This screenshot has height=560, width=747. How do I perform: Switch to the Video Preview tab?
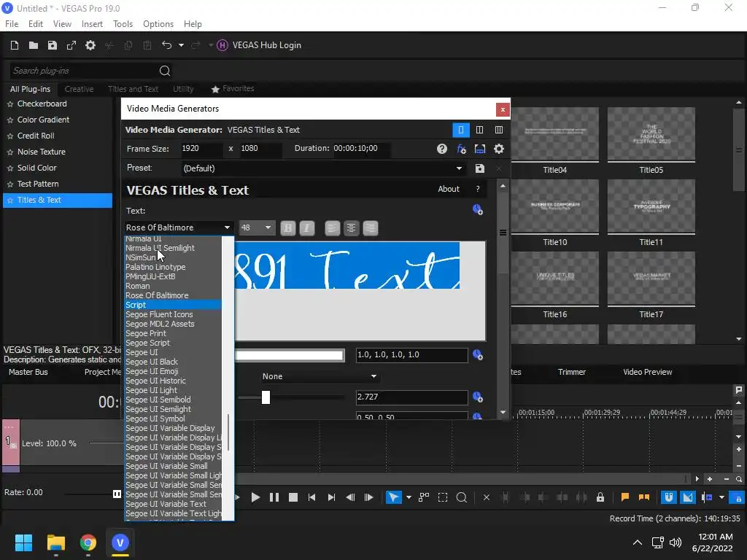click(648, 373)
